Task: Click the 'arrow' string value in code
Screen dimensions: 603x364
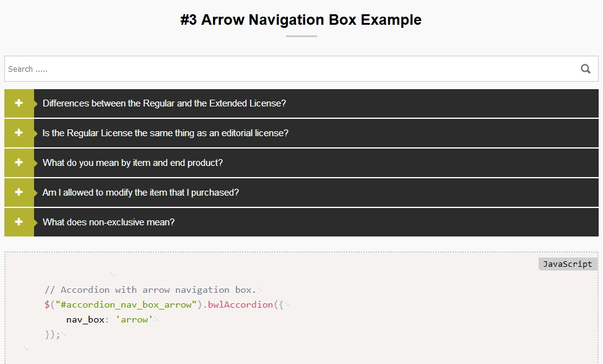Action: coord(134,319)
